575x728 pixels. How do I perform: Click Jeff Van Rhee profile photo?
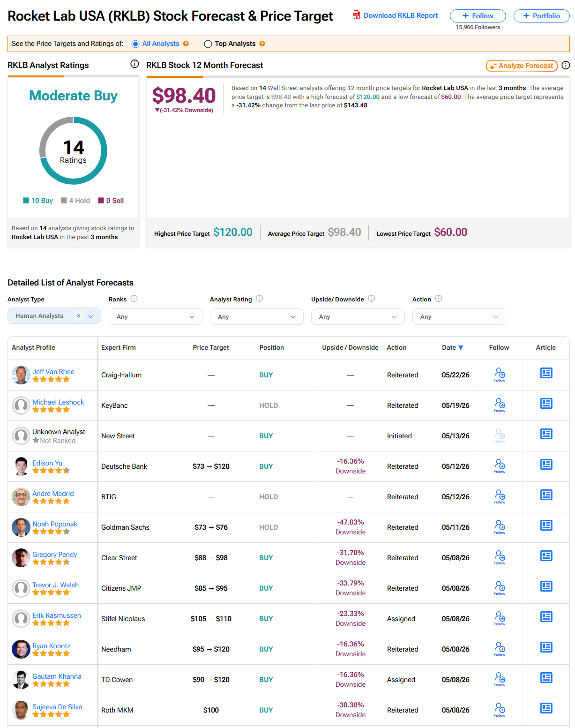pyautogui.click(x=21, y=375)
